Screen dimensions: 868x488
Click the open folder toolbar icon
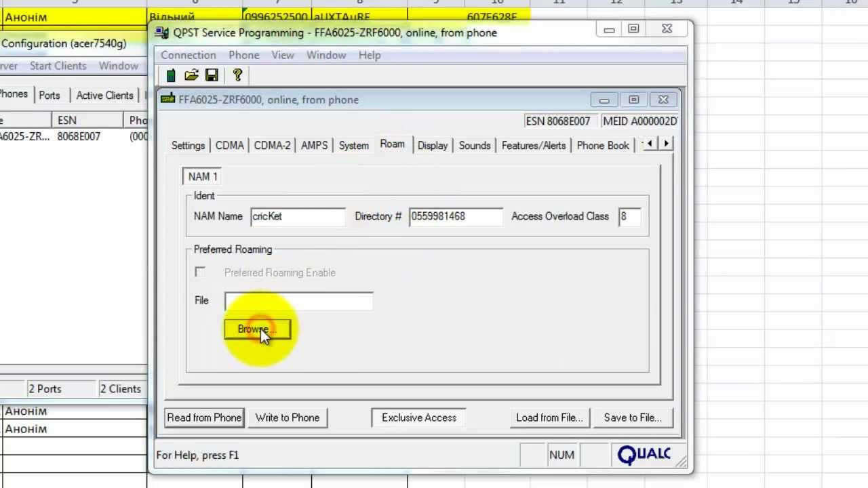191,75
